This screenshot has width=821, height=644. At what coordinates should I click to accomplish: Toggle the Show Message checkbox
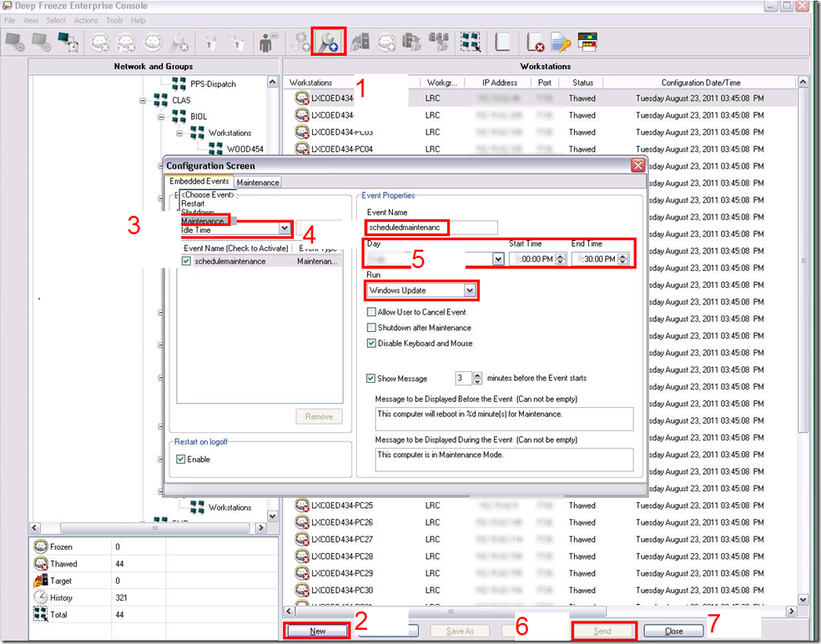pyautogui.click(x=370, y=378)
